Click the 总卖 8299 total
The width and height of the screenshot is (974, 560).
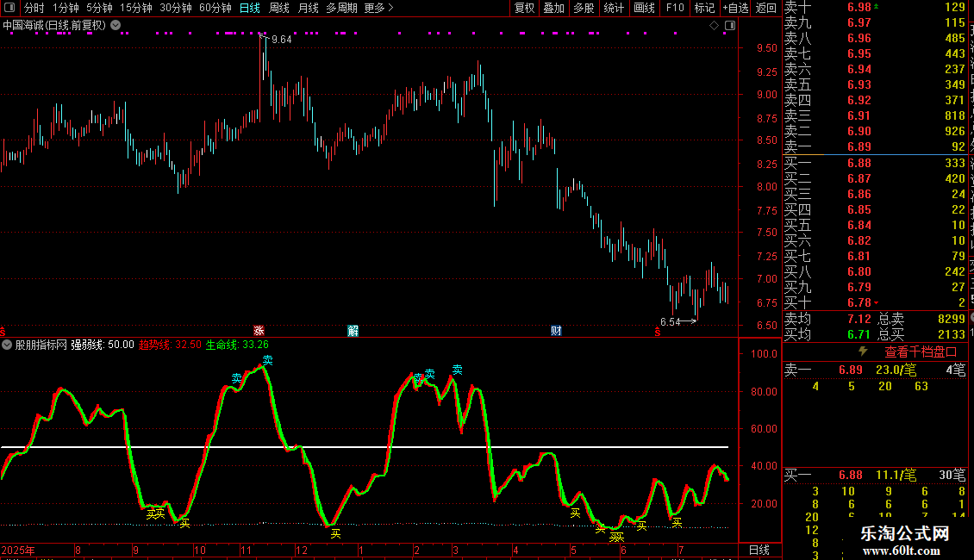click(x=921, y=319)
